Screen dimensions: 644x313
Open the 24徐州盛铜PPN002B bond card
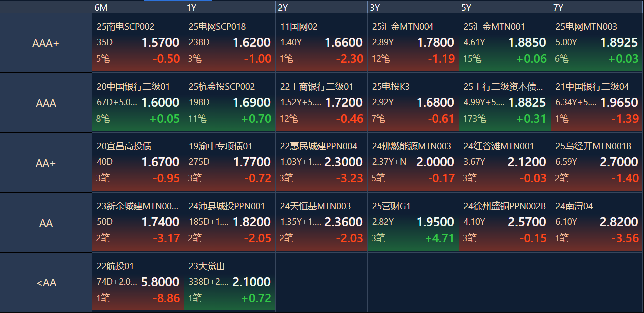505,223
